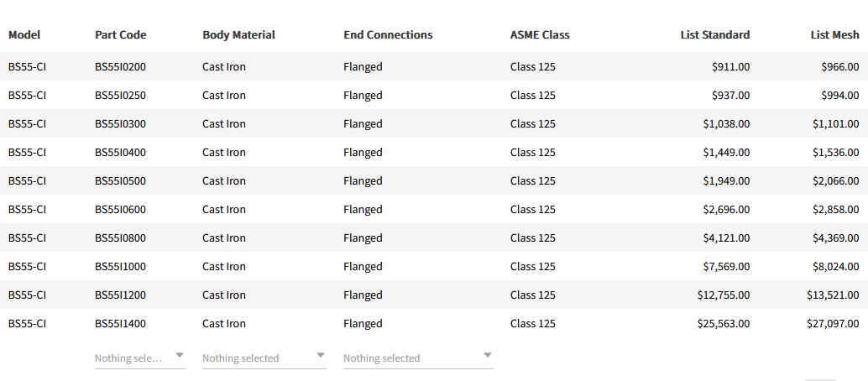Sort by the Model column header

[x=24, y=34]
